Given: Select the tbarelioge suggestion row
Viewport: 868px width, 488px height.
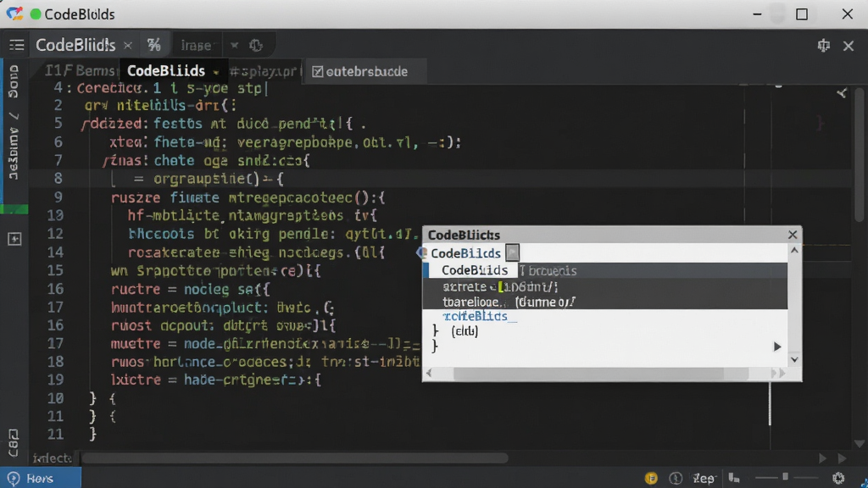Looking at the screenshot, I should (605, 302).
